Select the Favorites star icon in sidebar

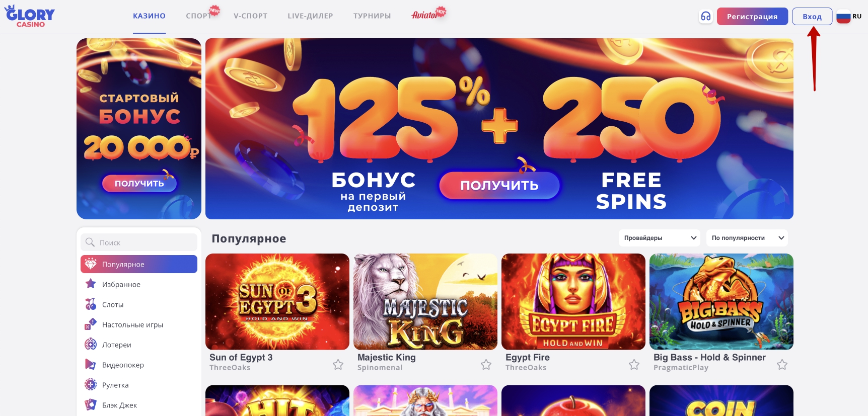(x=91, y=284)
